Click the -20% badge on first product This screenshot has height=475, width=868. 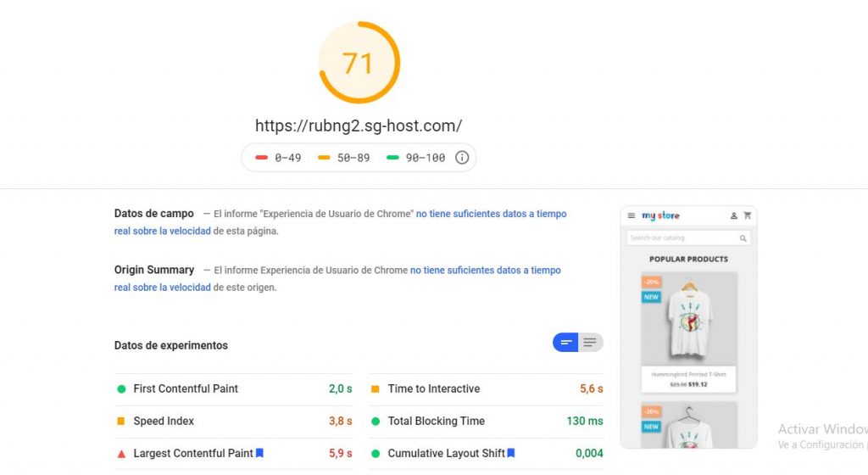[652, 282]
